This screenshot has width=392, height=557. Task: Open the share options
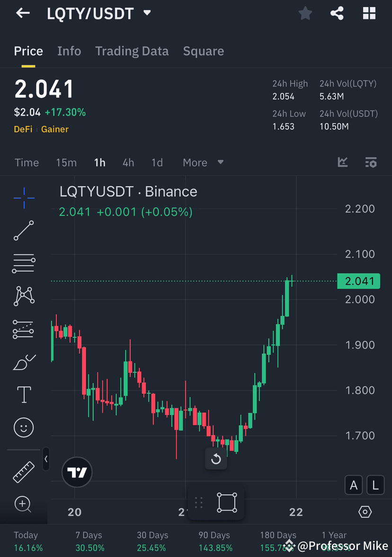pyautogui.click(x=337, y=13)
